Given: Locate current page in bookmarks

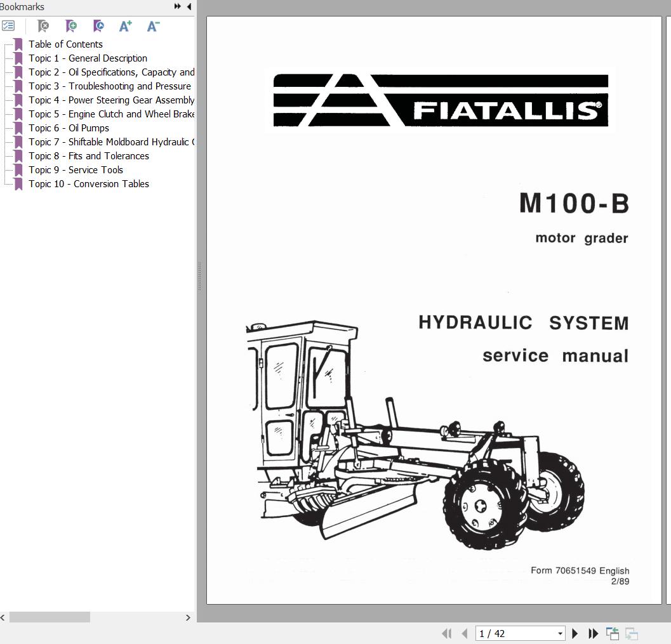Looking at the screenshot, I should click(x=98, y=26).
